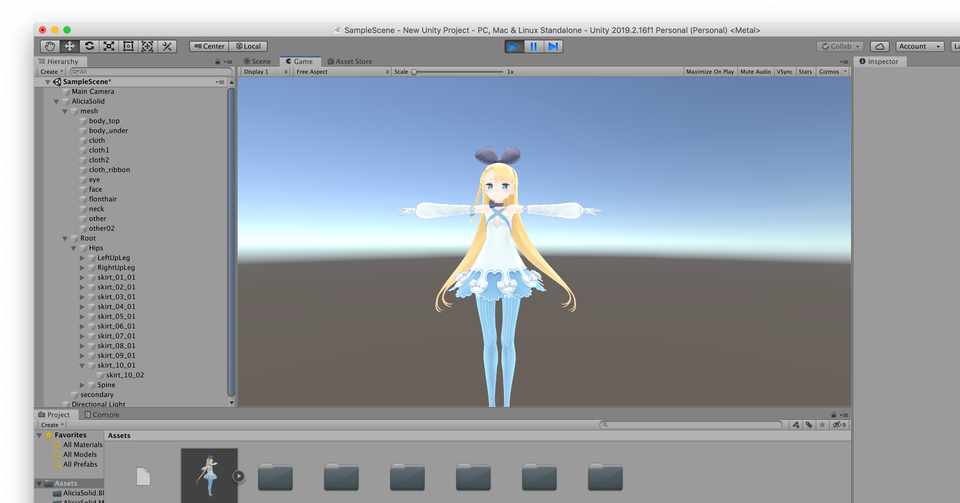Collapse the Hips node arrow
Viewport: 960px width, 503px height.
(x=73, y=248)
